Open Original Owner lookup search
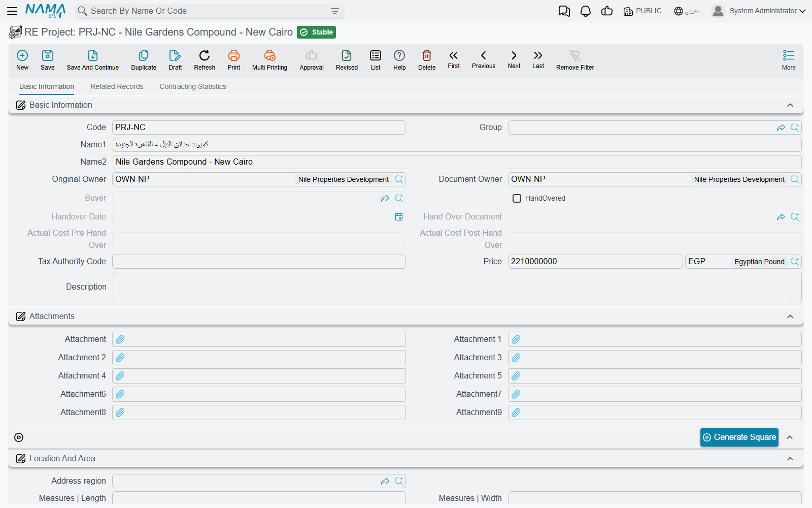This screenshot has width=812, height=508. (399, 179)
